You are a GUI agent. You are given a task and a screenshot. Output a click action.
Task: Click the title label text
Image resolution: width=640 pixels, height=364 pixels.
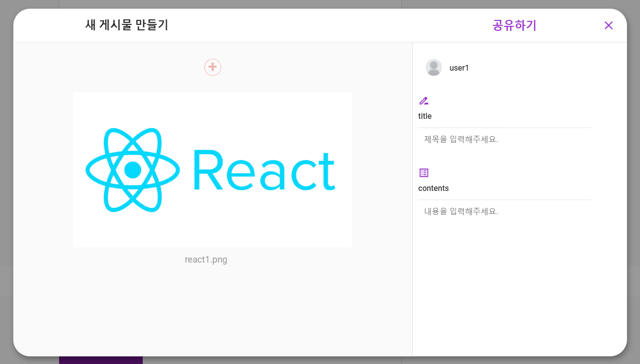[425, 116]
